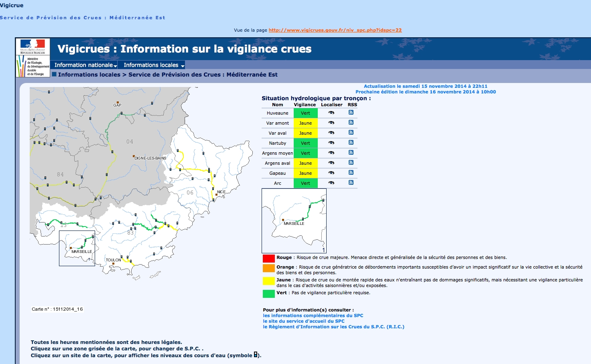Open les informations complémentaires du SPC
The width and height of the screenshot is (591, 364).
coord(313,315)
